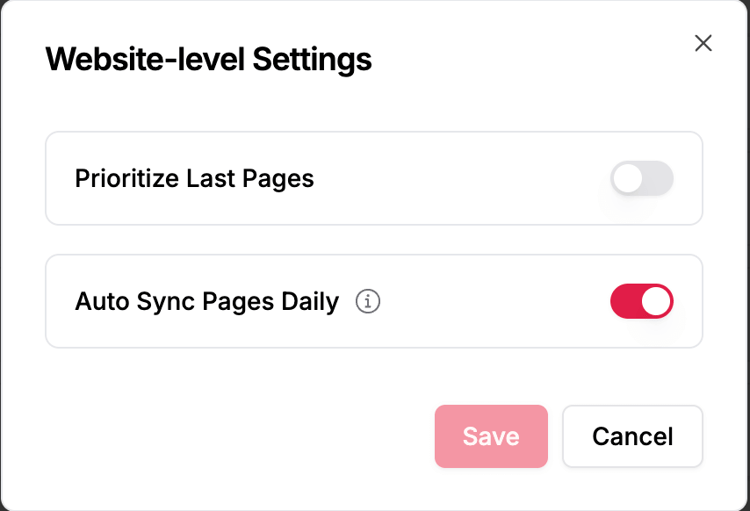The height and width of the screenshot is (511, 750).
Task: Click the knob of the gray toggle
Action: click(x=628, y=179)
